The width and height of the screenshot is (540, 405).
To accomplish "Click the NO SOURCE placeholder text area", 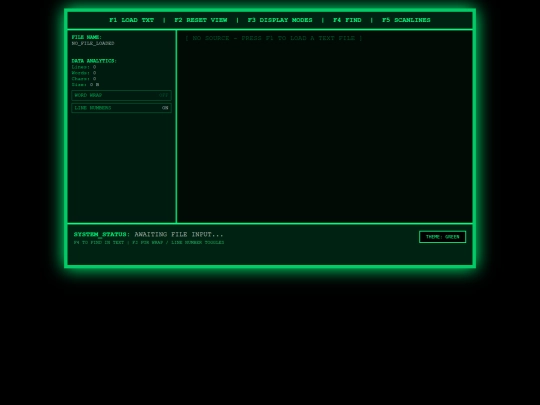I will click(274, 38).
